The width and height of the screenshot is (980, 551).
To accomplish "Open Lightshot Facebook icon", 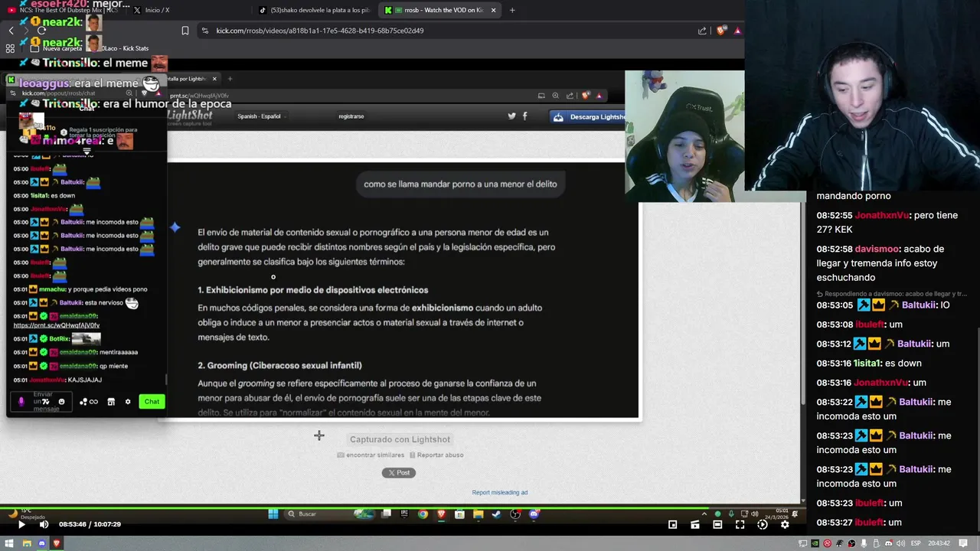I will click(524, 116).
